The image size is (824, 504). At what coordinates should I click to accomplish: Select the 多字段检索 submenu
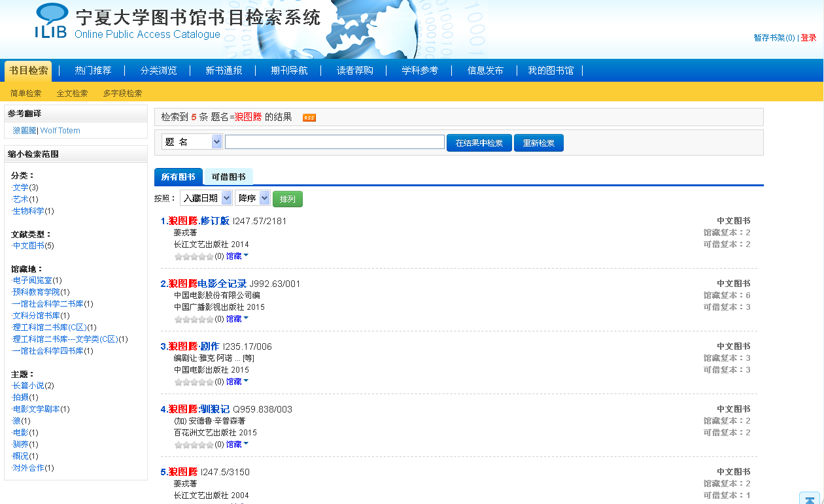[x=122, y=93]
